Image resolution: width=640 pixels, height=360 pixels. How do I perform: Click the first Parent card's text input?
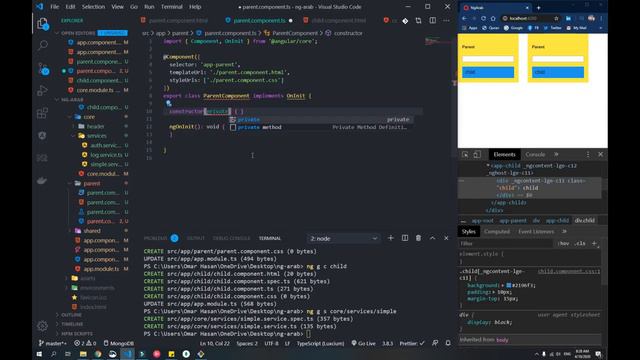coord(488,59)
